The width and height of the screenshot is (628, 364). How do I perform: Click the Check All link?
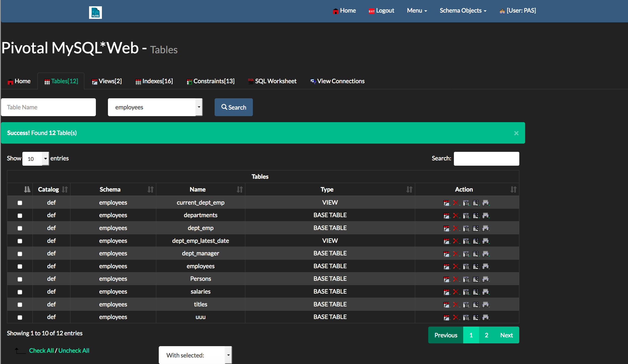pos(42,351)
